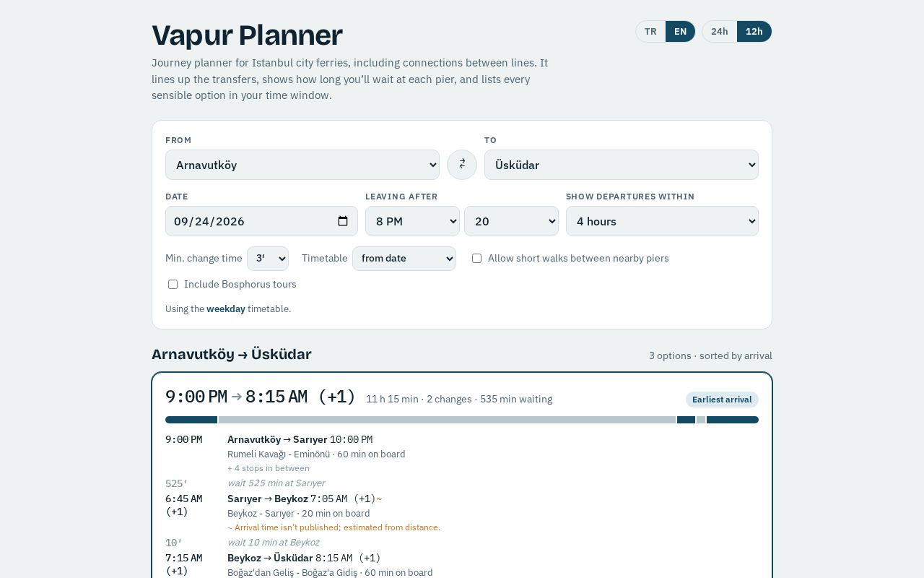Screen dimensions: 924x578
Task: Open the Leaving after hour dropdown (8 PM)
Action: tap(412, 221)
